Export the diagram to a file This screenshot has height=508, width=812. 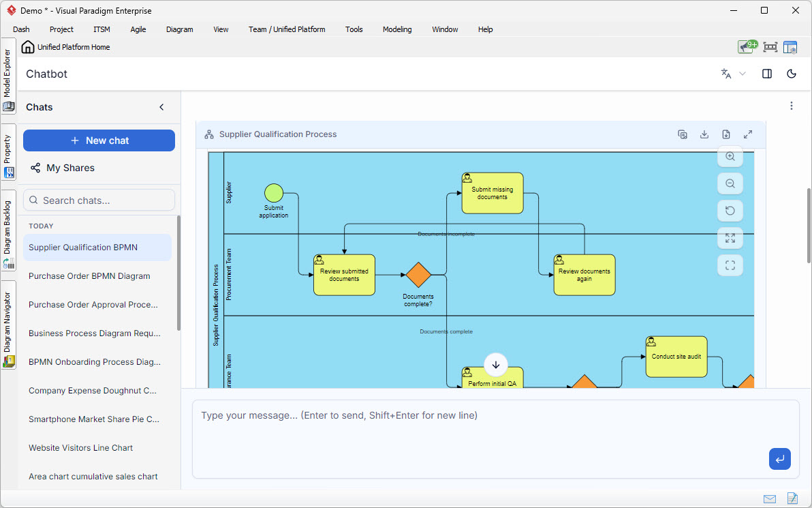click(726, 134)
